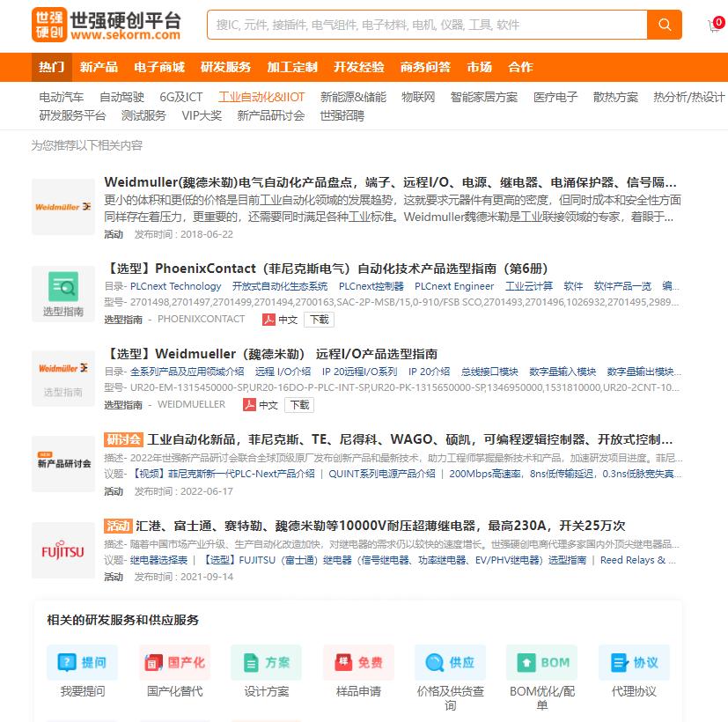Viewport: 728px width, 722px height.
Task: Open the 新产品 navigation tab
Action: (x=99, y=67)
